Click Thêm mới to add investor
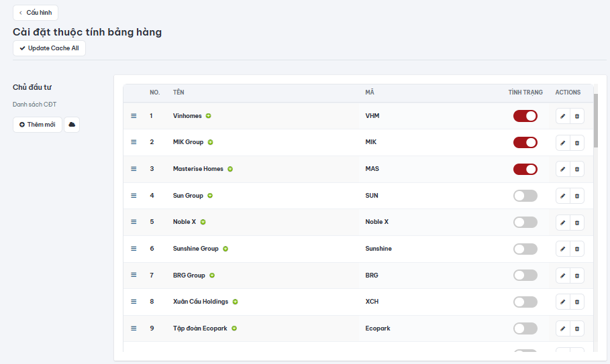Viewport: 610px width, 364px height. pyautogui.click(x=38, y=125)
